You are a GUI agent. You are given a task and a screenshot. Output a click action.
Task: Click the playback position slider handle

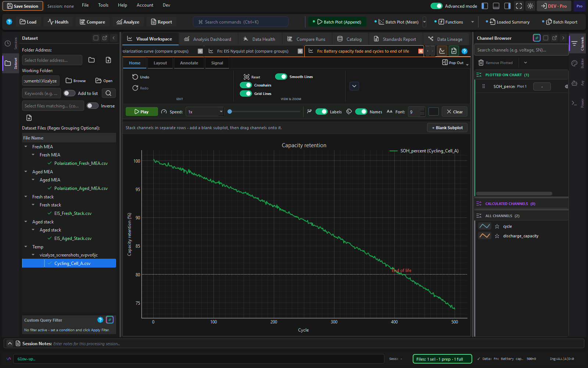pyautogui.click(x=230, y=112)
